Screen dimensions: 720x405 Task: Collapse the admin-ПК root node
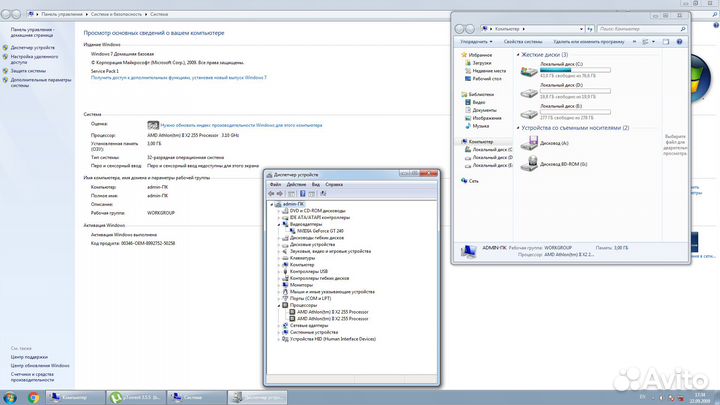[x=271, y=204]
